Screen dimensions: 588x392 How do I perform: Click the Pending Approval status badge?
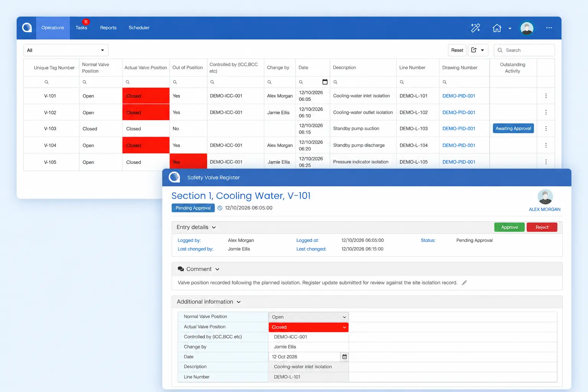[193, 208]
